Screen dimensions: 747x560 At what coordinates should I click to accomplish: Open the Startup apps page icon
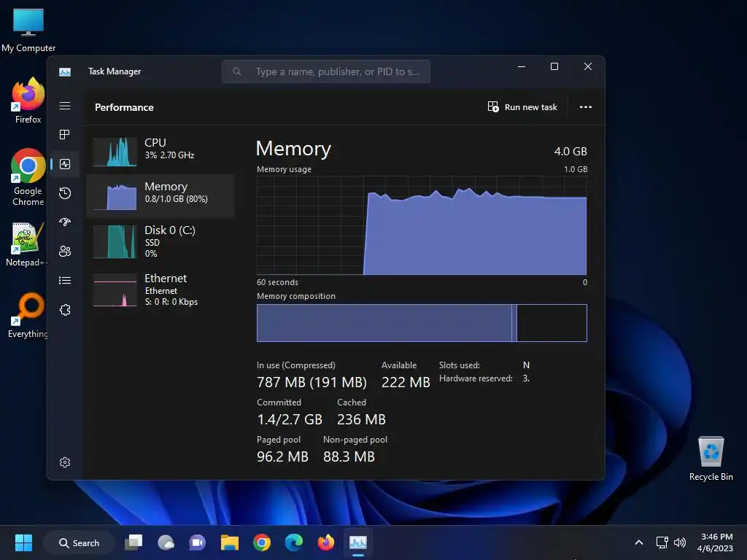(x=65, y=222)
